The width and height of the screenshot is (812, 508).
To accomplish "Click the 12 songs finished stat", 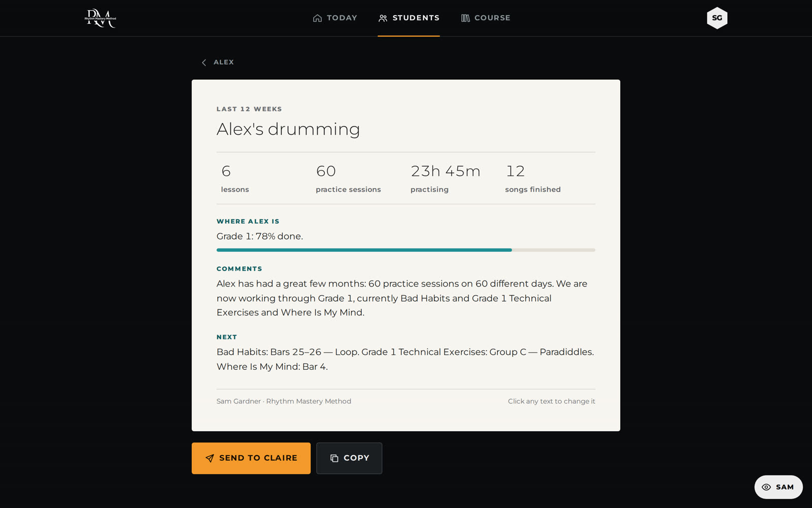I will [533, 178].
